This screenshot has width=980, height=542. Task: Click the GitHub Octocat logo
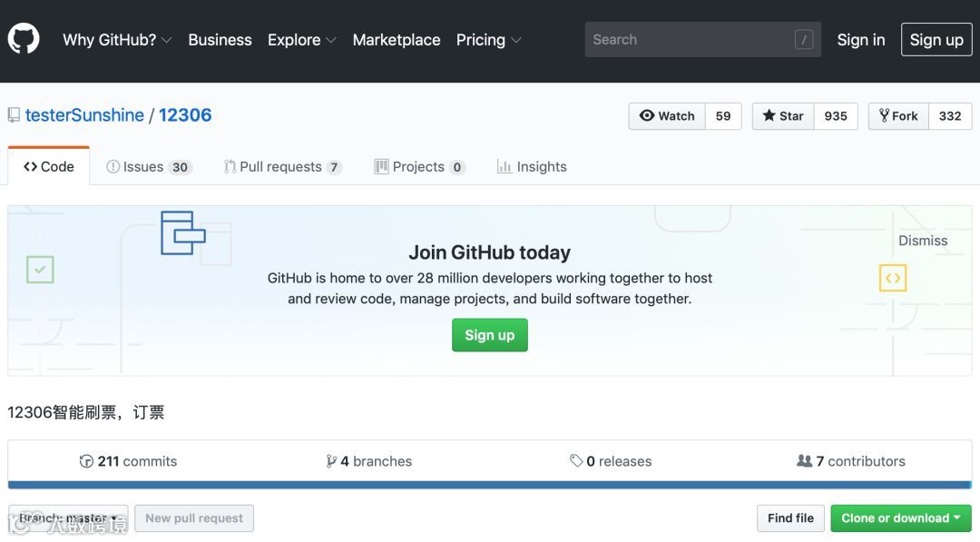pos(24,39)
